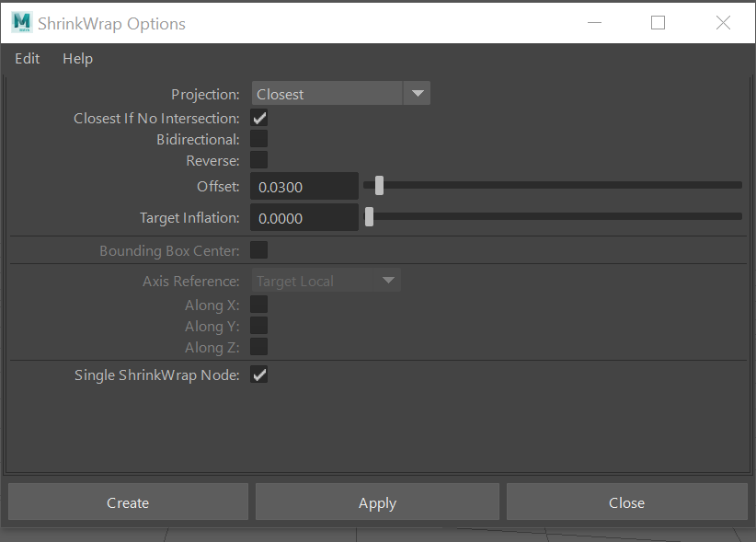Click the Target Inflation slider handle
The height and width of the screenshot is (542, 756).
tap(370, 217)
